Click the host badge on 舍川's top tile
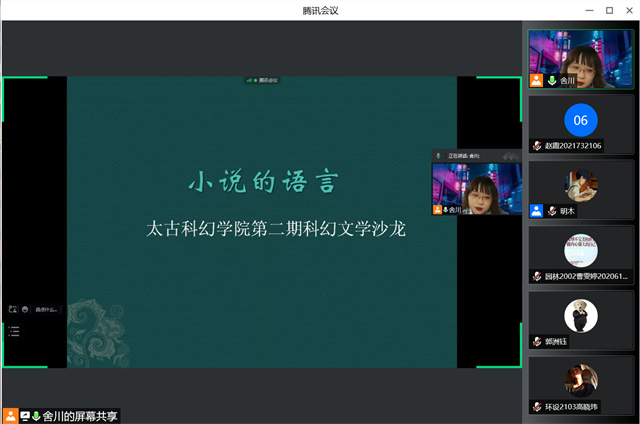The width and height of the screenshot is (640, 424). point(537,80)
